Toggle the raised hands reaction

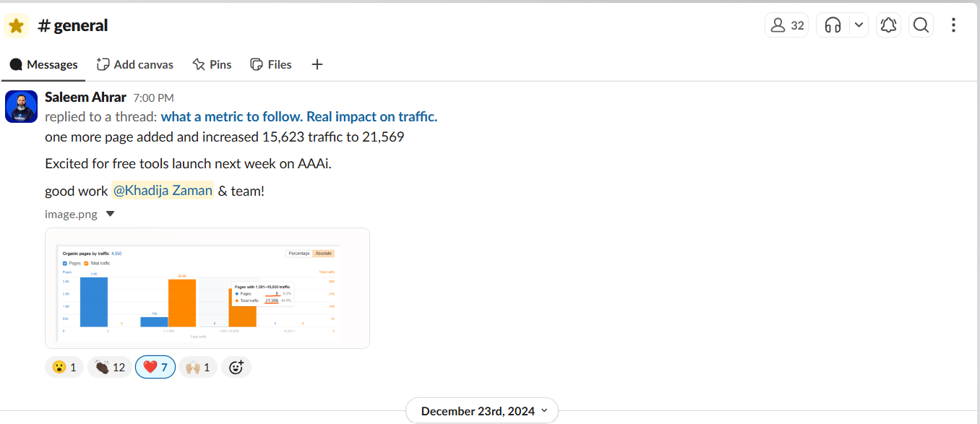(x=197, y=367)
